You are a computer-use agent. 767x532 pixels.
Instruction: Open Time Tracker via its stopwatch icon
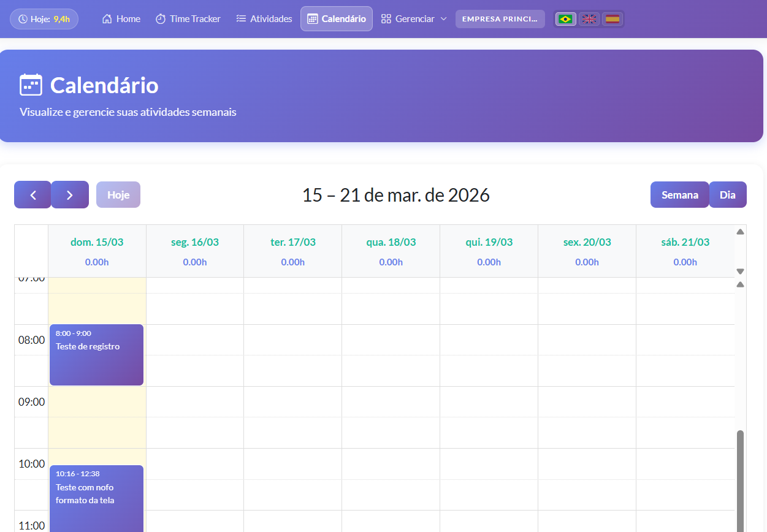160,18
